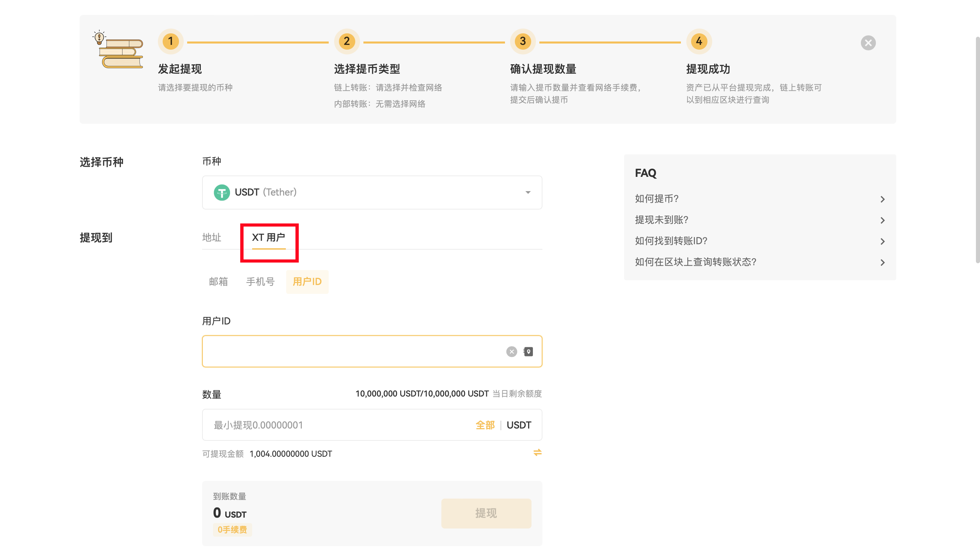Click the 1,004.00000000 USDT available amount
The image size is (980, 553).
click(291, 454)
